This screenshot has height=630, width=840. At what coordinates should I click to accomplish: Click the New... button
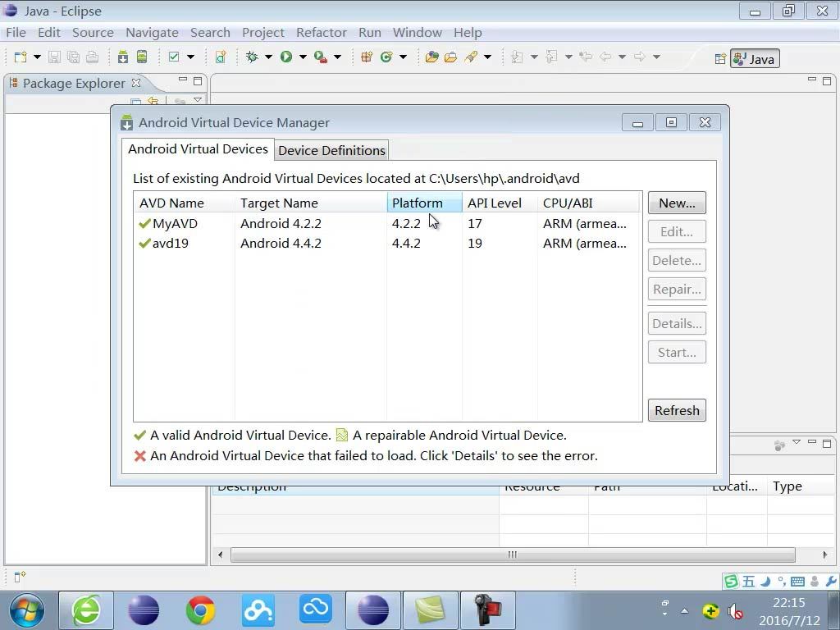click(677, 203)
